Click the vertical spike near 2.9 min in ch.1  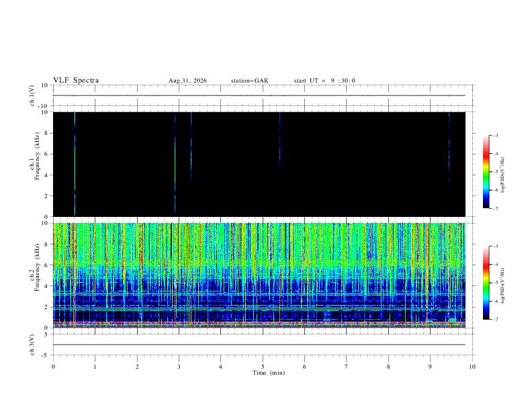[175, 164]
